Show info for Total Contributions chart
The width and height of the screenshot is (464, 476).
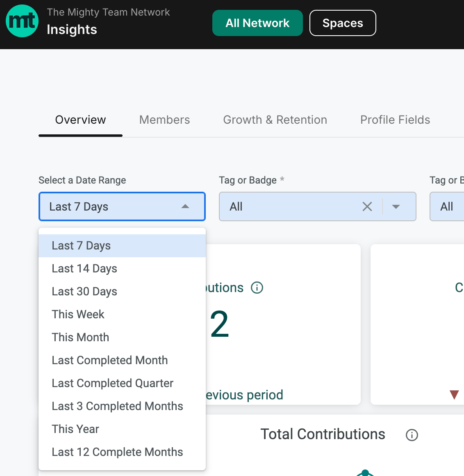(x=412, y=435)
